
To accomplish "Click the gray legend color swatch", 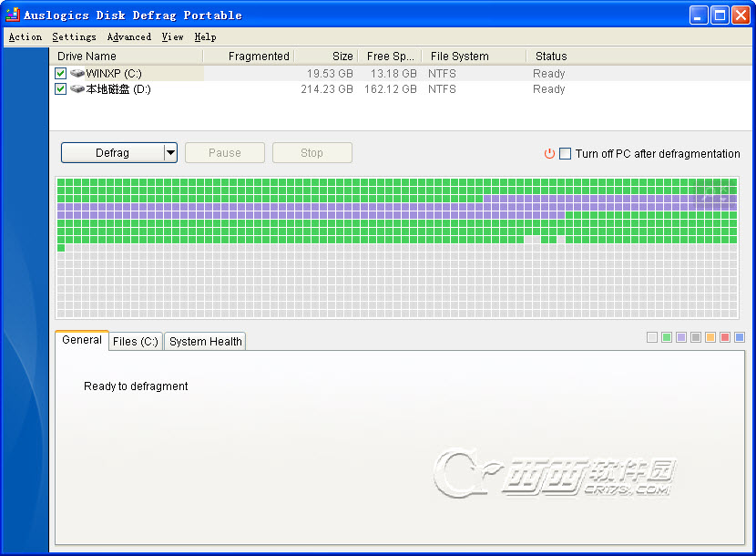I will point(696,337).
